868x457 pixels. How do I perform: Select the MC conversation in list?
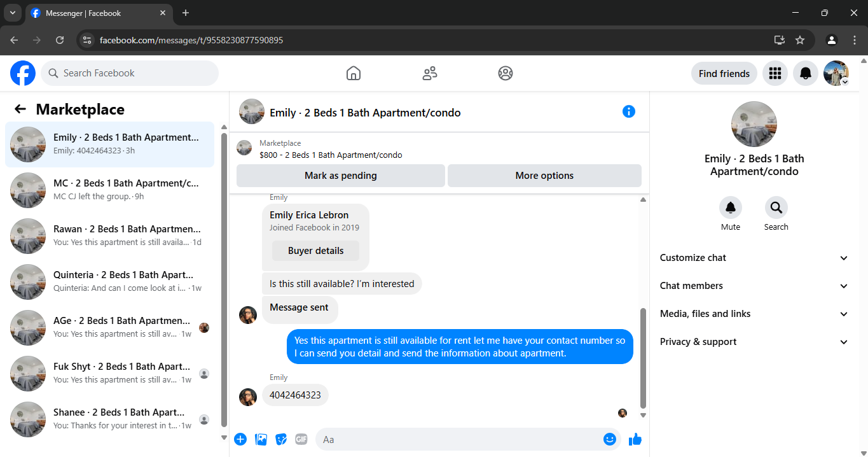[109, 190]
